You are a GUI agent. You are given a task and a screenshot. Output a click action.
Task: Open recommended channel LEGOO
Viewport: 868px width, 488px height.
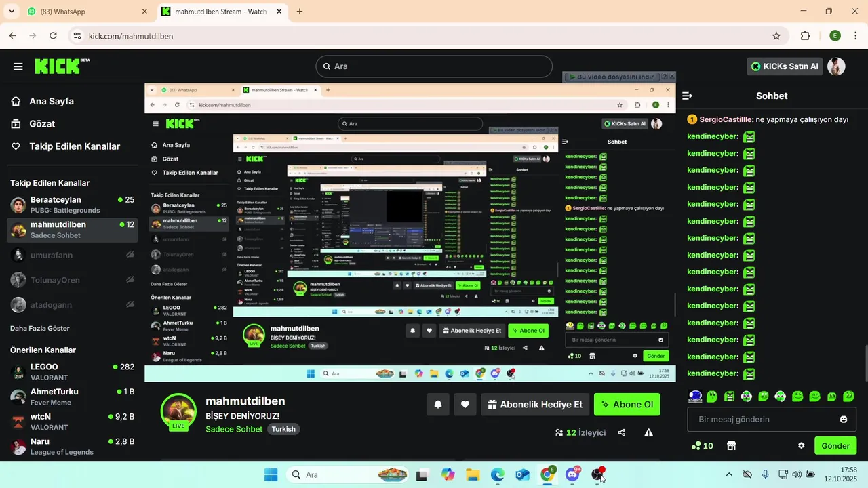[72, 371]
